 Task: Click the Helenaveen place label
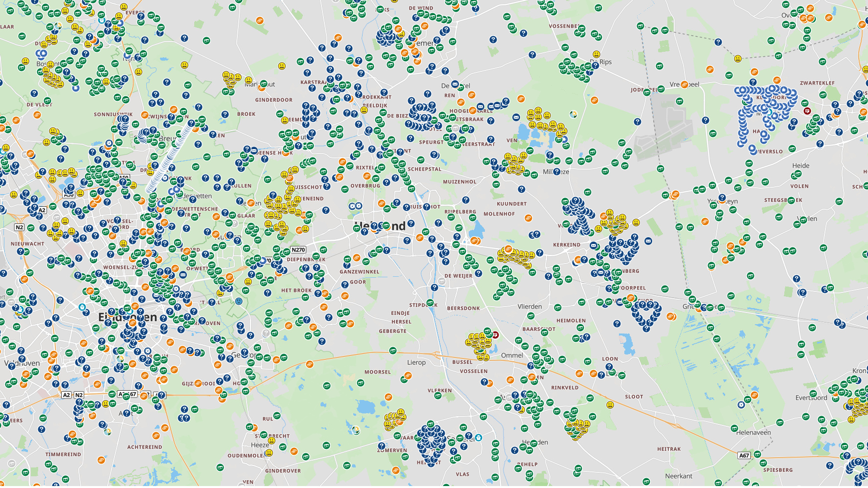(x=753, y=433)
